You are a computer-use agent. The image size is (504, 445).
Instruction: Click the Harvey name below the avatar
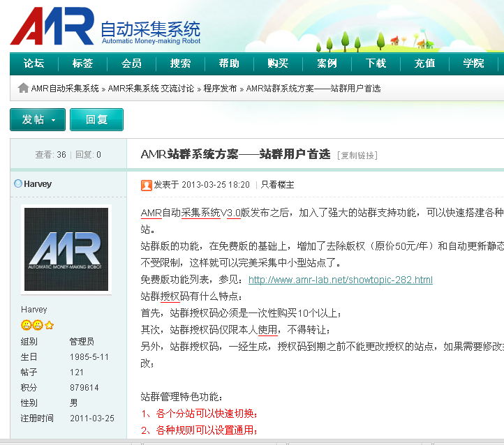tap(34, 310)
